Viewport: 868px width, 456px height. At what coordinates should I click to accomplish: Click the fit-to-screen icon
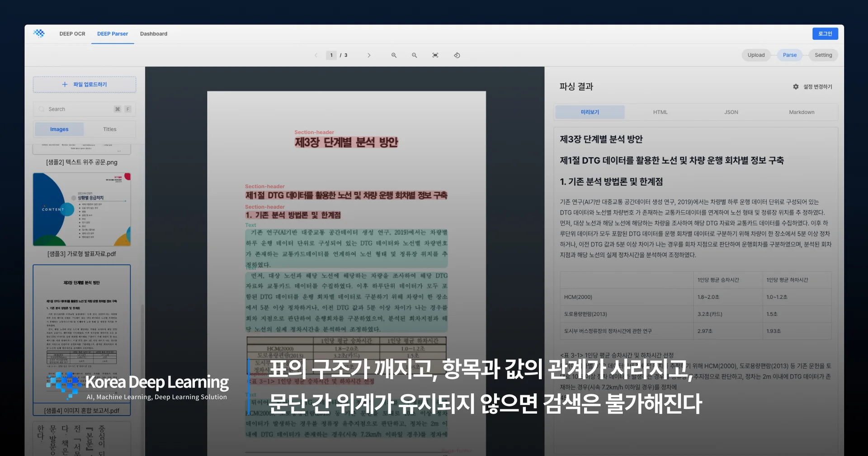(435, 55)
